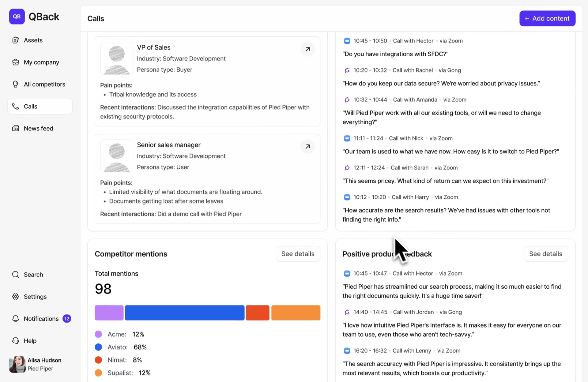Open Senior sales manager persona arrow icon
The image size is (588, 382).
point(307,147)
